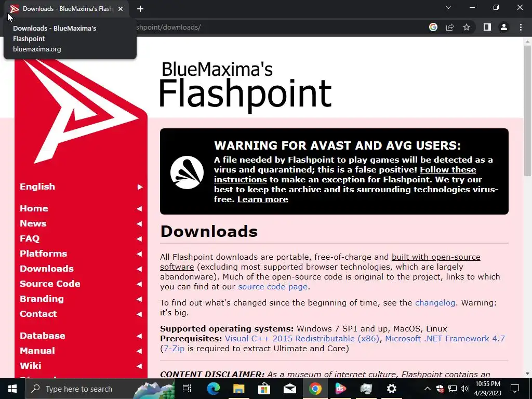
Task: Open the News sidebar item
Action: pos(33,223)
